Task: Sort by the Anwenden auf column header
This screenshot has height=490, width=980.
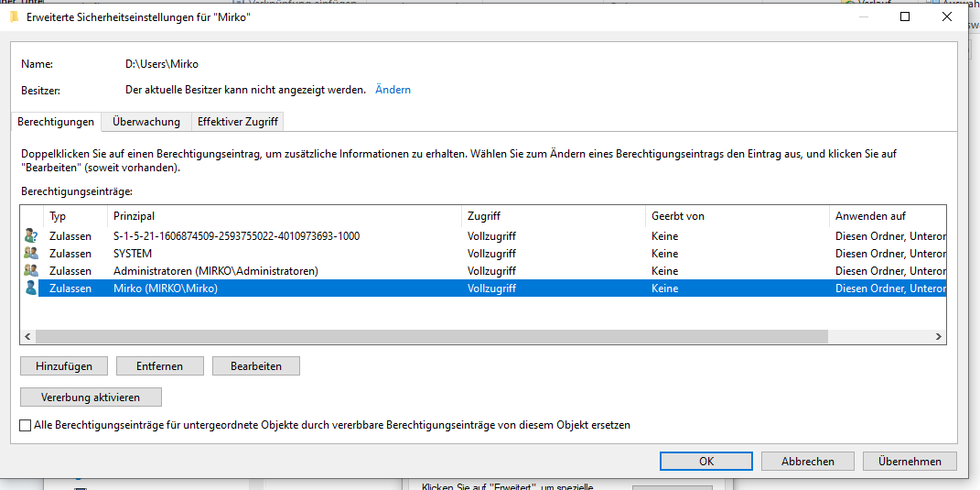Action: 888,216
